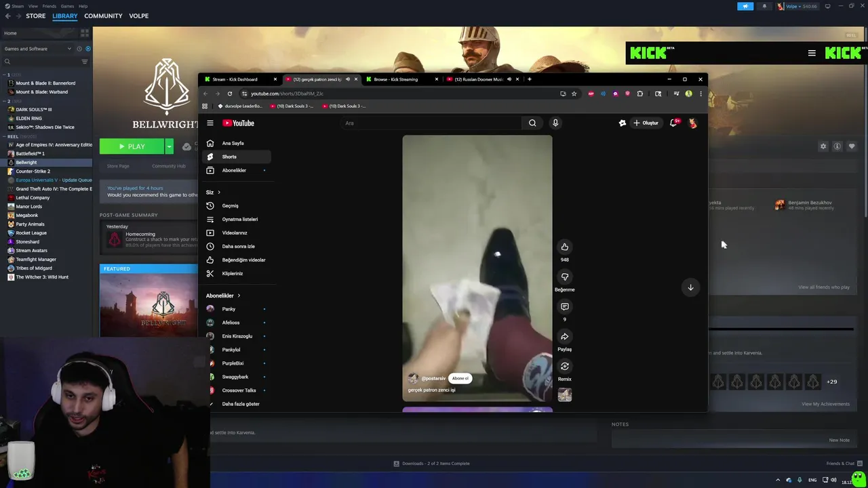The width and height of the screenshot is (868, 488).
Task: Bookmark this page with the star icon
Action: 574,94
